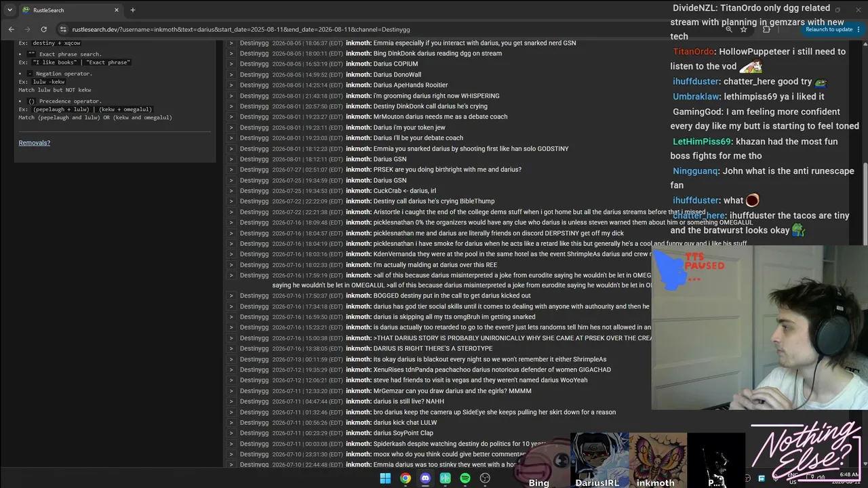Click the timestamp 2026-07-16 | 17:50:37
868x488 pixels.
pos(307,296)
